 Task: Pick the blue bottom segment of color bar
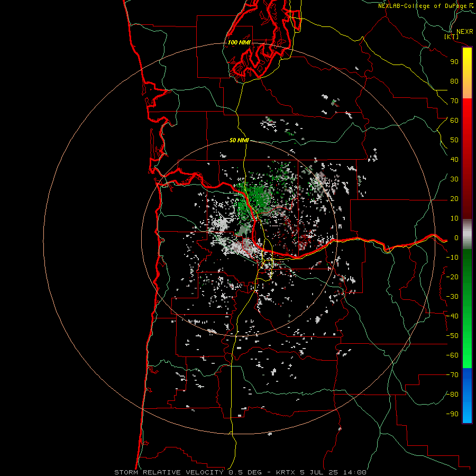[467, 395]
